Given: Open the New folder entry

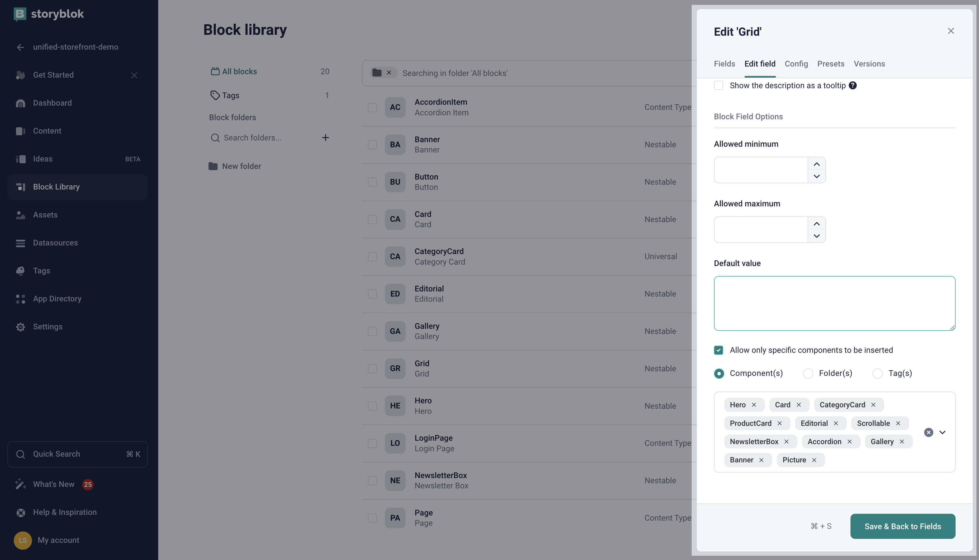Looking at the screenshot, I should [235, 166].
